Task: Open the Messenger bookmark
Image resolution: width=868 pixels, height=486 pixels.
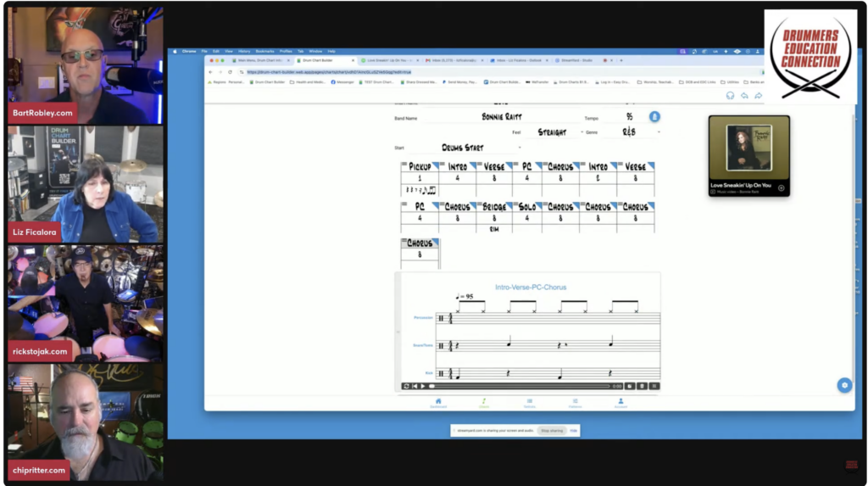Action: 342,82
